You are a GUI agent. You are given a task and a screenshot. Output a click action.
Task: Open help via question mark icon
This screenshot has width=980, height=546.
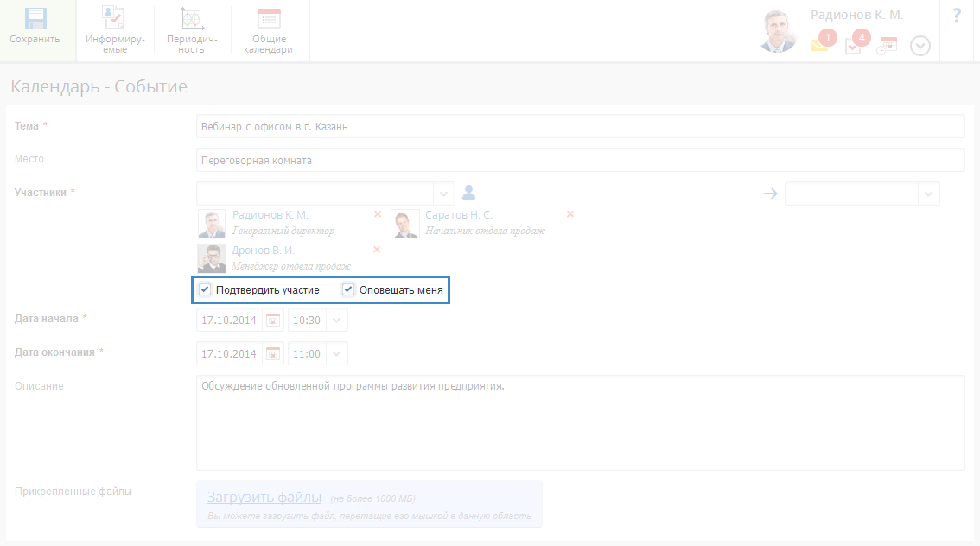point(957,16)
